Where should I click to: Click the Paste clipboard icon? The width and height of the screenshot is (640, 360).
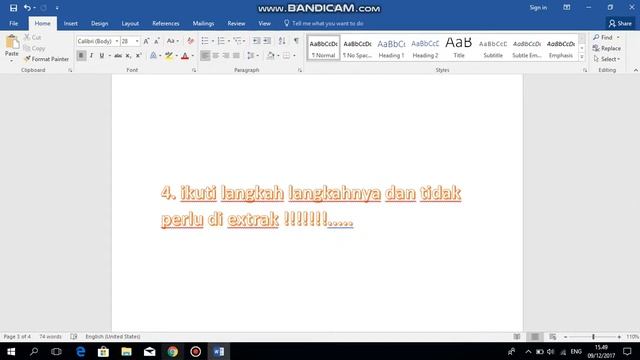click(12, 42)
